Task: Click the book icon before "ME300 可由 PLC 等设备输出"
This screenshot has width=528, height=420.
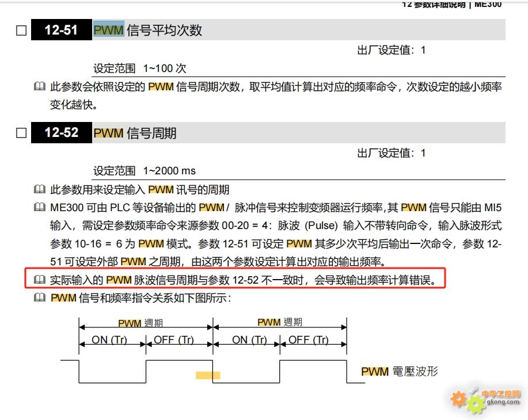Action: [x=40, y=207]
